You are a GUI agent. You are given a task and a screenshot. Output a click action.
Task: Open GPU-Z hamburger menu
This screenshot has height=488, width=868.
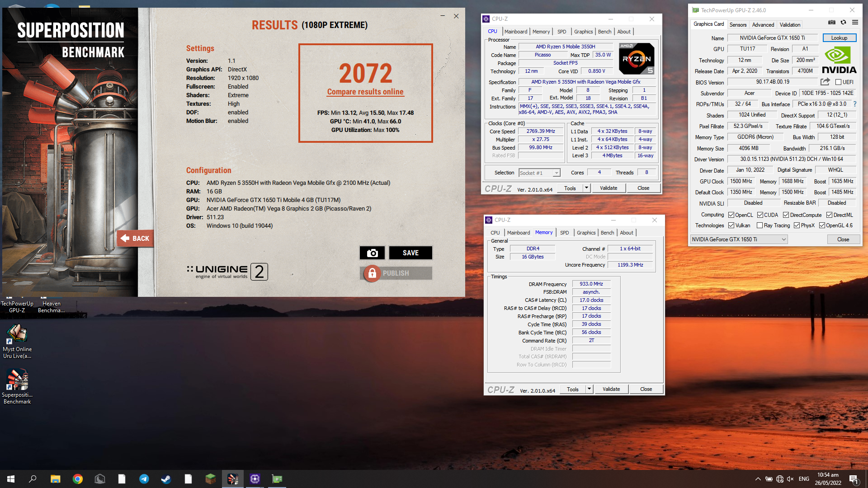[855, 22]
